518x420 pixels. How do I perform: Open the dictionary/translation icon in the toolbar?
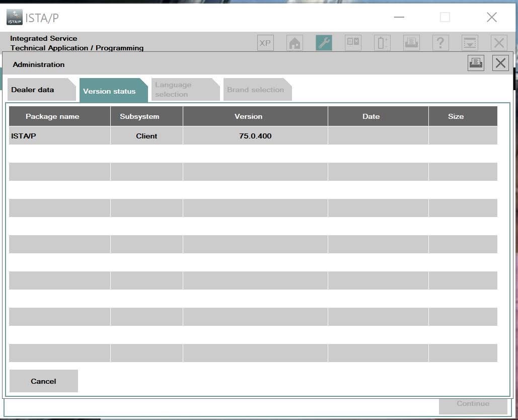click(353, 43)
